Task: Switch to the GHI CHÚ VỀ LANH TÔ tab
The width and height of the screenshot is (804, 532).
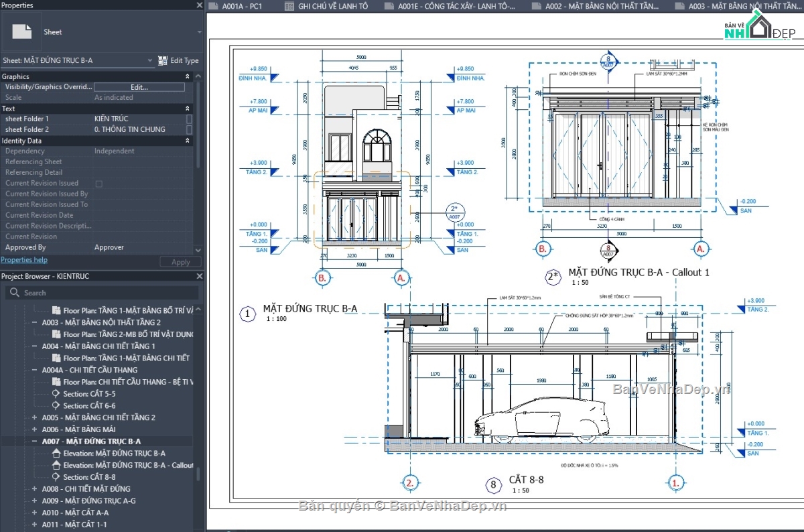Action: (326, 7)
